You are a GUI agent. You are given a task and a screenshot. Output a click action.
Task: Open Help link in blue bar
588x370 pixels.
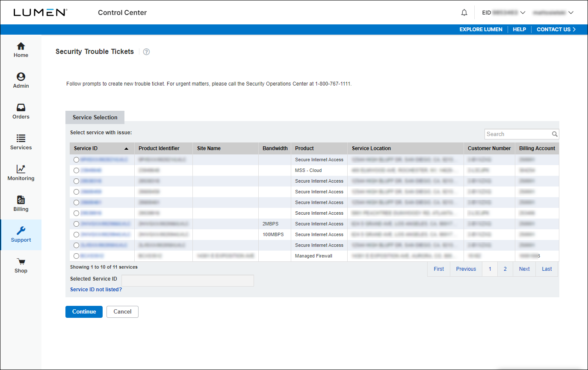519,30
